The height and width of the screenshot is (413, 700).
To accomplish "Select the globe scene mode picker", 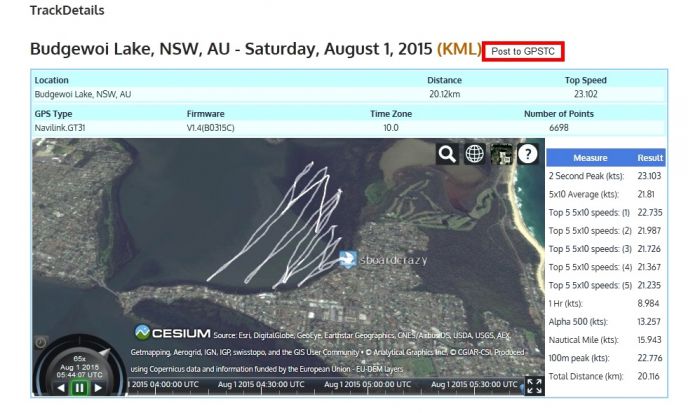I will (474, 154).
